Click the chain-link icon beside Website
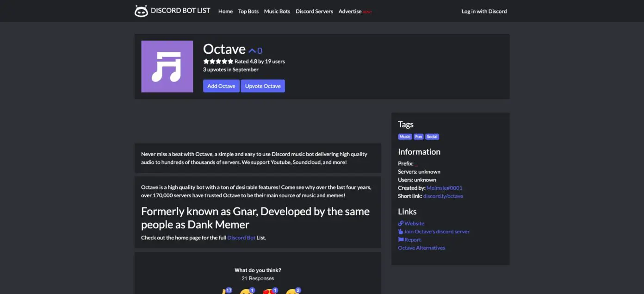The image size is (644, 294). point(400,223)
